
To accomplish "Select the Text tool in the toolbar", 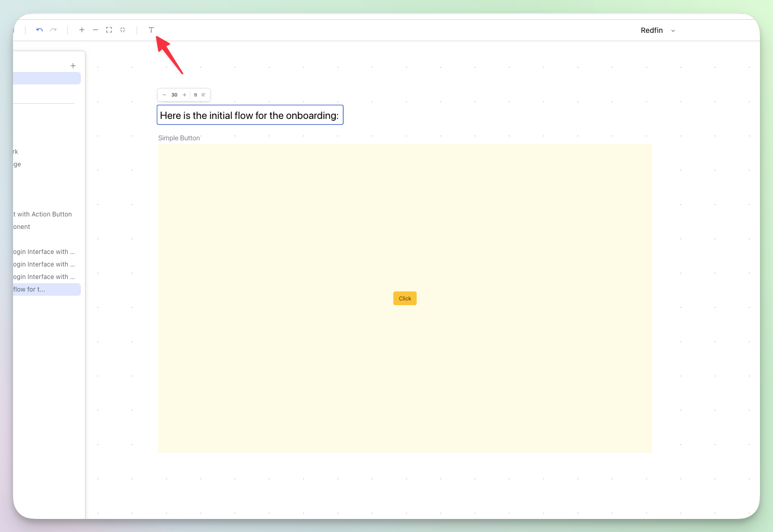I will (x=151, y=30).
